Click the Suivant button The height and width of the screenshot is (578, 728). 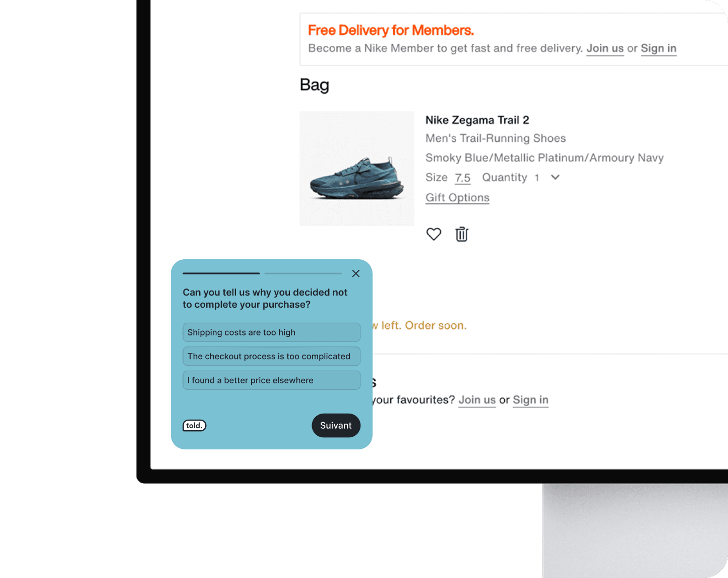click(336, 425)
